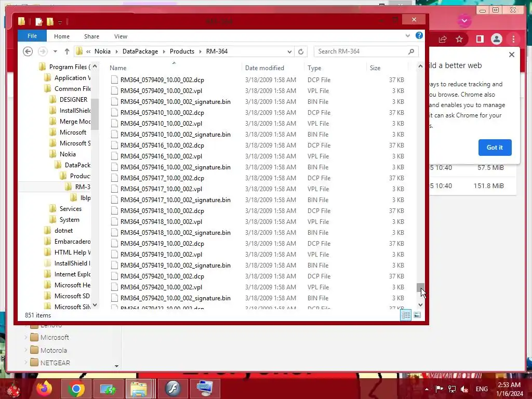Open the File ribbon tab
Viewport: 532px width, 399px height.
point(32,36)
